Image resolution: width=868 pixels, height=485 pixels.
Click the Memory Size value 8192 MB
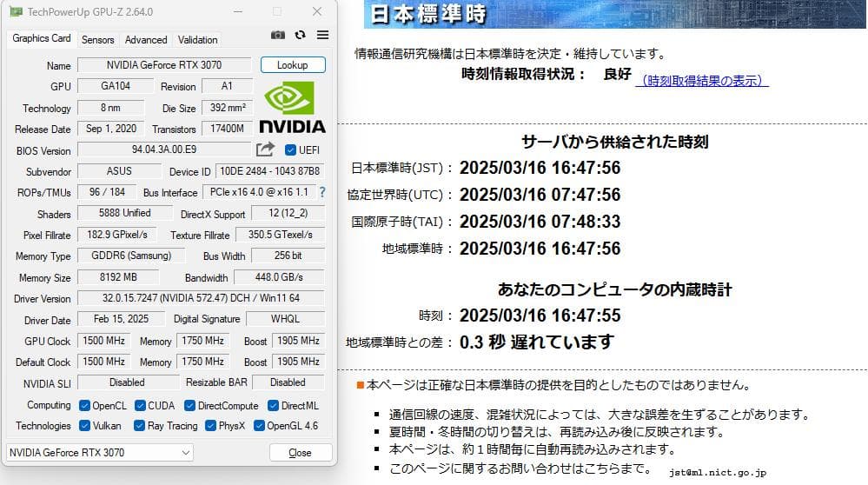click(x=118, y=276)
